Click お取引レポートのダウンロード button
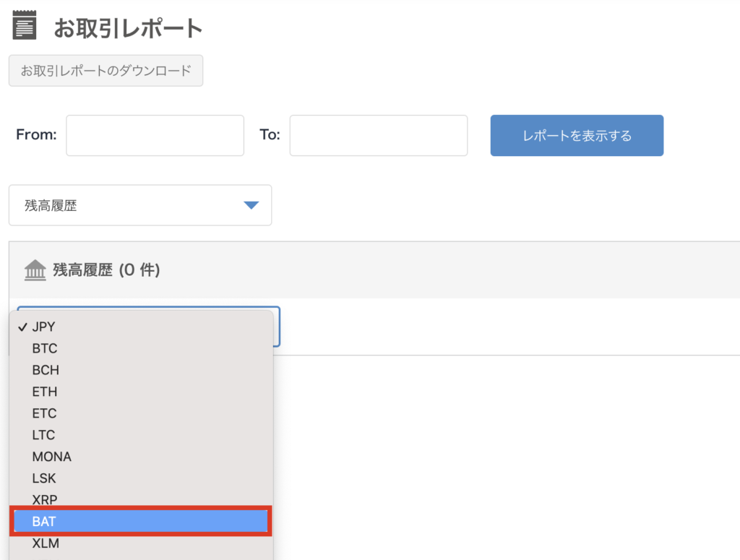The image size is (740, 560). pyautogui.click(x=106, y=71)
